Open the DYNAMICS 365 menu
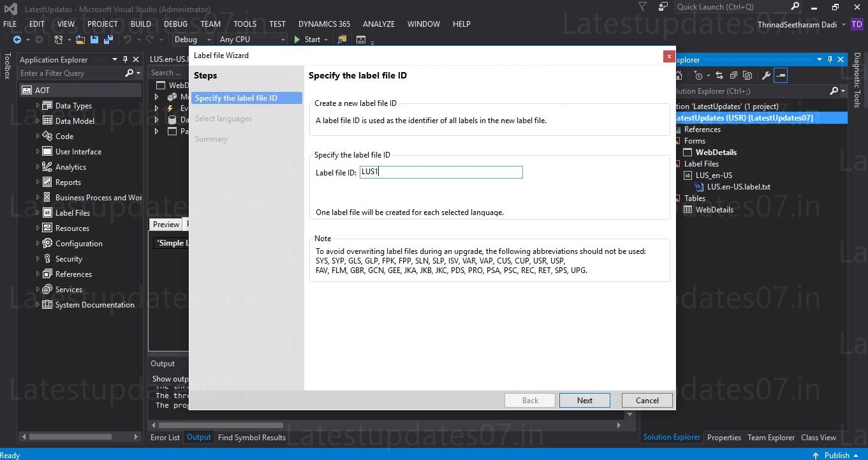Viewport: 868px width, 460px height. [x=324, y=24]
